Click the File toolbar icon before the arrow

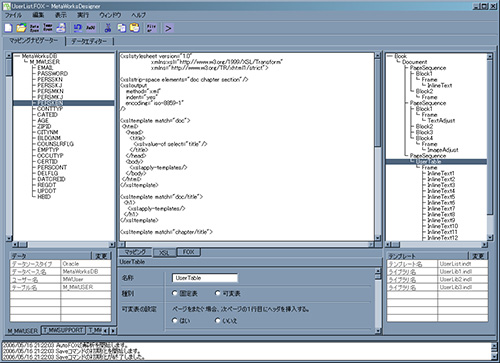pos(151,28)
